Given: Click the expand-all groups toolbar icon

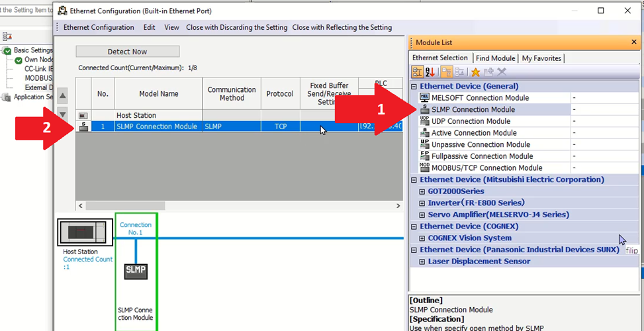Looking at the screenshot, I should 459,72.
